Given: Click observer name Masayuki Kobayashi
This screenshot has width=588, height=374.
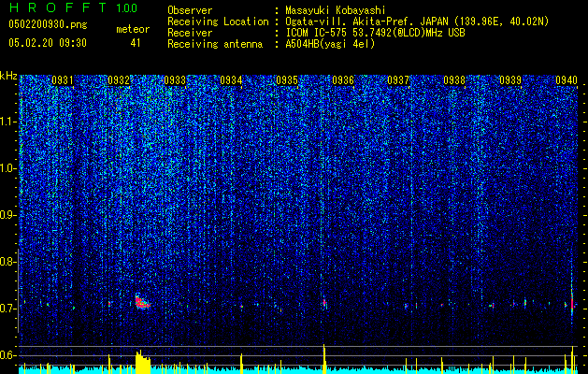Looking at the screenshot, I should coord(336,10).
